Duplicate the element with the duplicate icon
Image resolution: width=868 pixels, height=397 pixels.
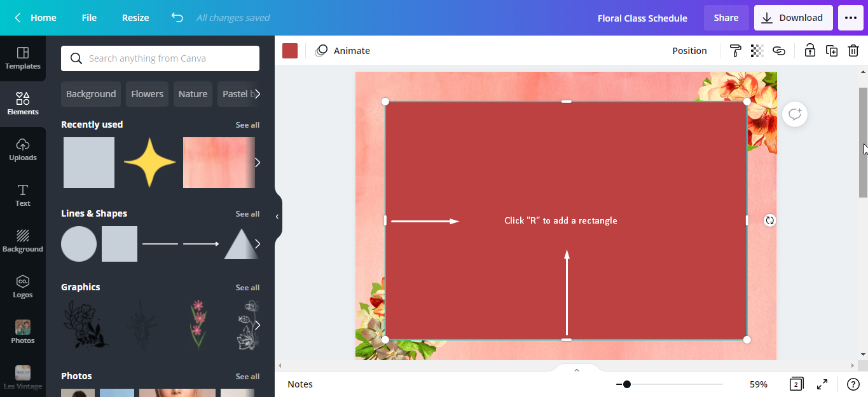point(832,51)
